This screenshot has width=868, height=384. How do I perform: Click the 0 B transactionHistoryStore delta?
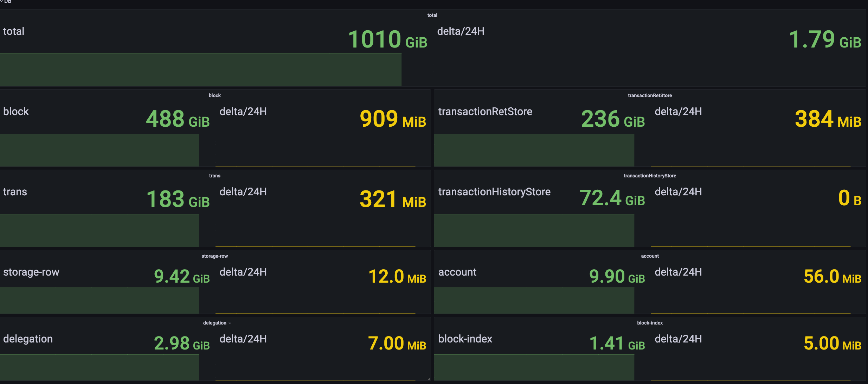pyautogui.click(x=849, y=198)
